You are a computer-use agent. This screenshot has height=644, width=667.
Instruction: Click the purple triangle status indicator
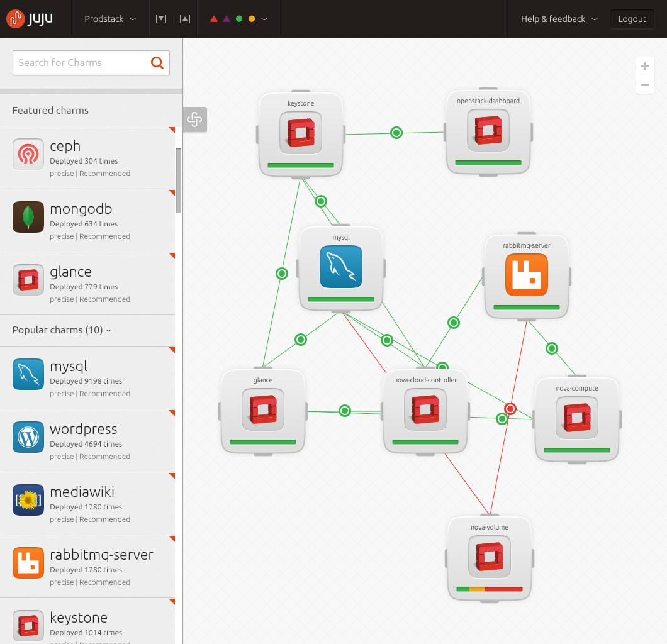pos(227,19)
